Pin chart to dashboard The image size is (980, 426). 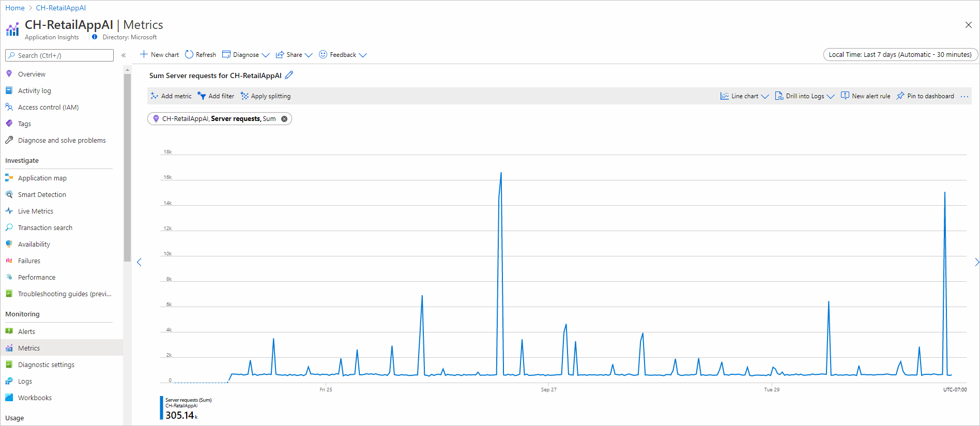pos(925,96)
